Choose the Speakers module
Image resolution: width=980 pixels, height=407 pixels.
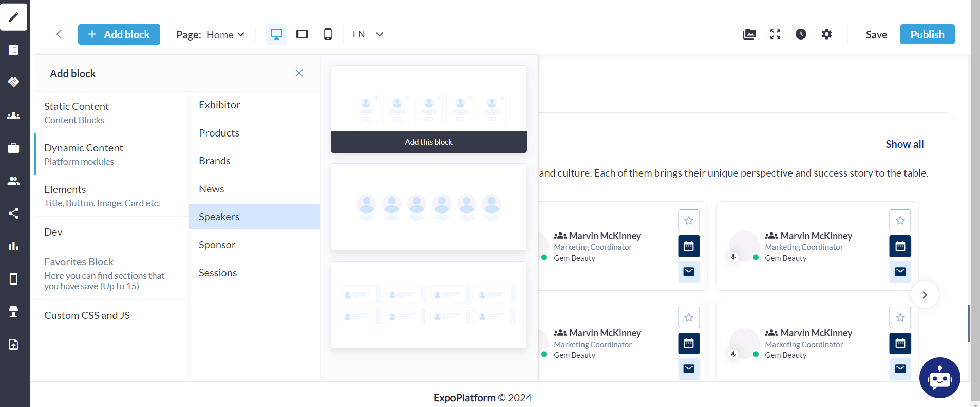pyautogui.click(x=254, y=217)
